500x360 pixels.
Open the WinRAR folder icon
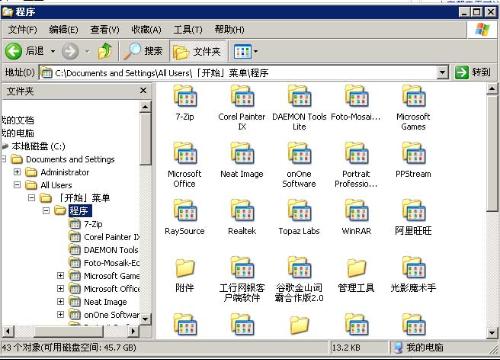tap(357, 211)
